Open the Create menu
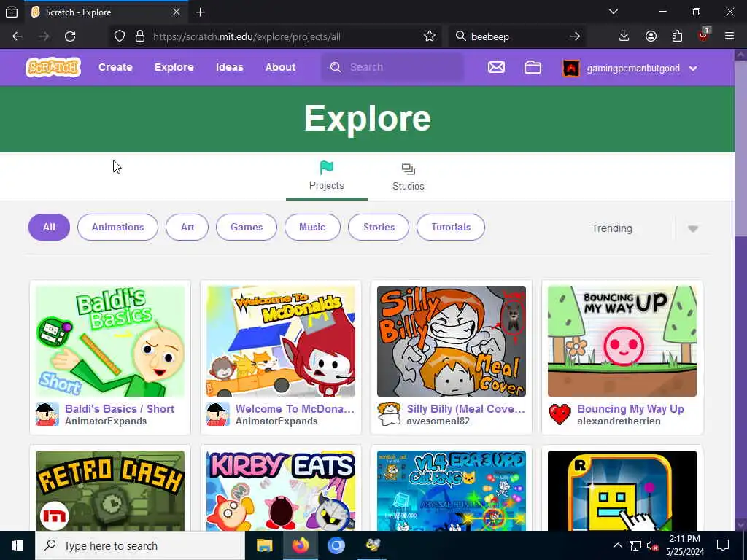The height and width of the screenshot is (560, 747). tap(115, 67)
